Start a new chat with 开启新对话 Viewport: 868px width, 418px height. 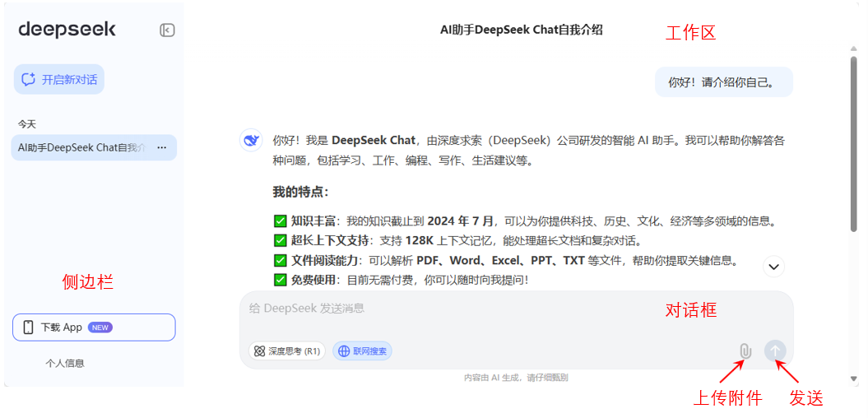[59, 79]
